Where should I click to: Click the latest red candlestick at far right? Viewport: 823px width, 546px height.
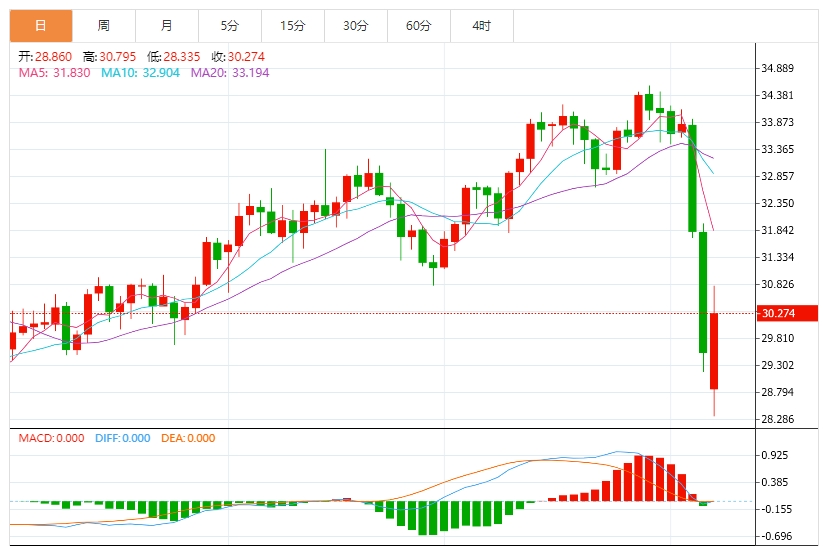point(714,351)
